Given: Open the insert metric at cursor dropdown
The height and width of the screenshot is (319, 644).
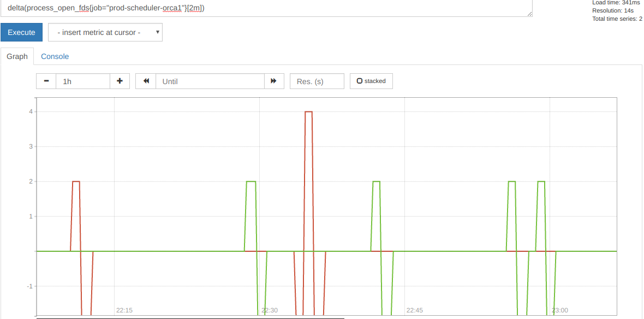Looking at the screenshot, I should coord(105,32).
